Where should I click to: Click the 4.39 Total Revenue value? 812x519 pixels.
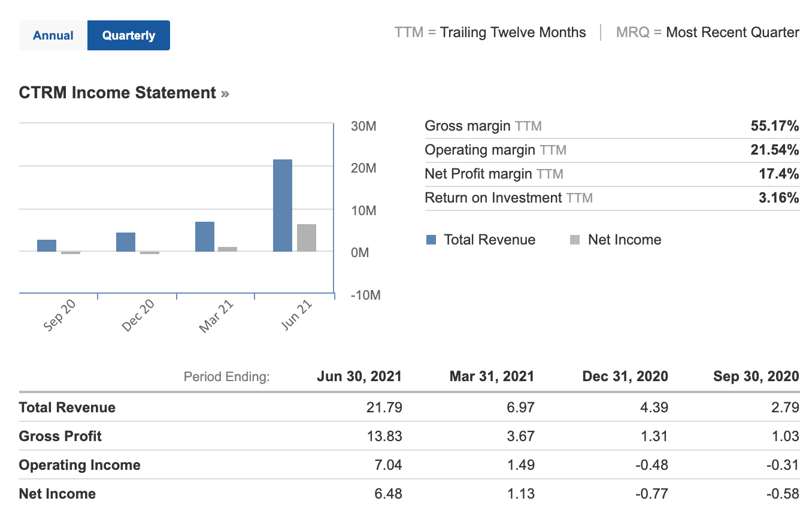pos(654,408)
